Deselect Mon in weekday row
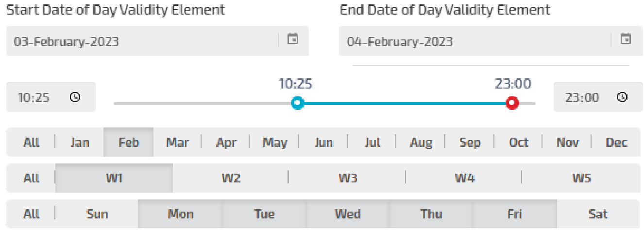 [x=181, y=214]
